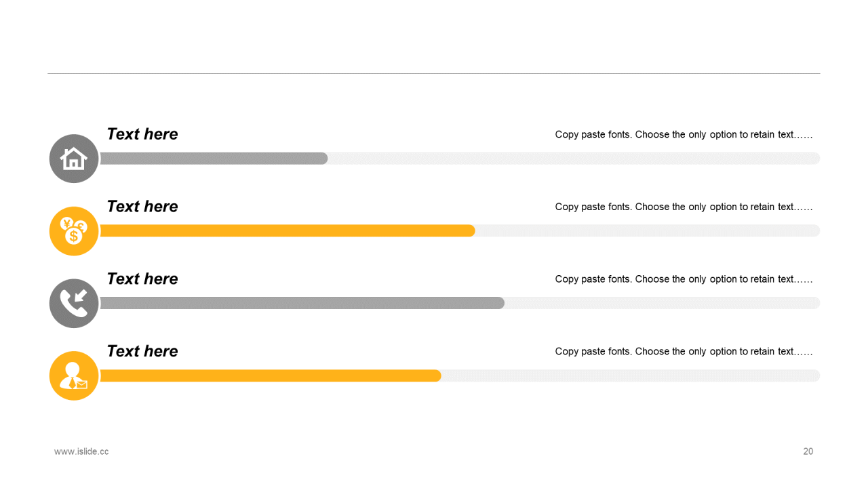
Task: Select the orange filled bar beside person icon
Action: (270, 375)
